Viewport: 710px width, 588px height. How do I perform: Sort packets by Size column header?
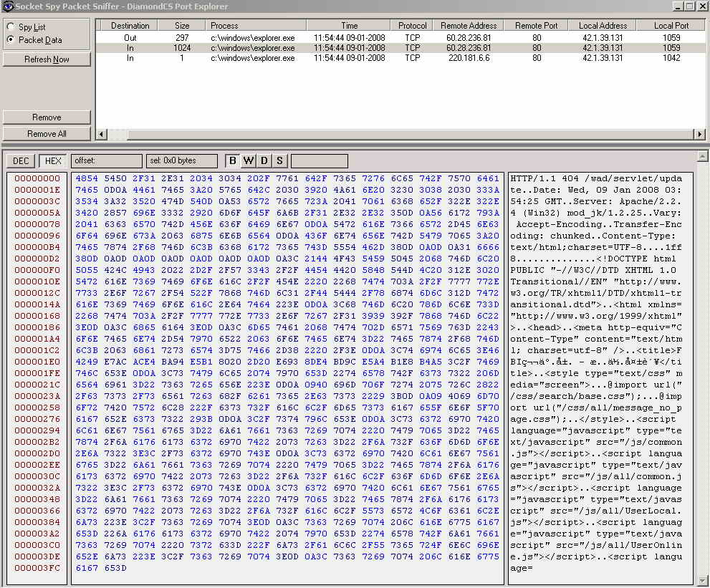183,26
